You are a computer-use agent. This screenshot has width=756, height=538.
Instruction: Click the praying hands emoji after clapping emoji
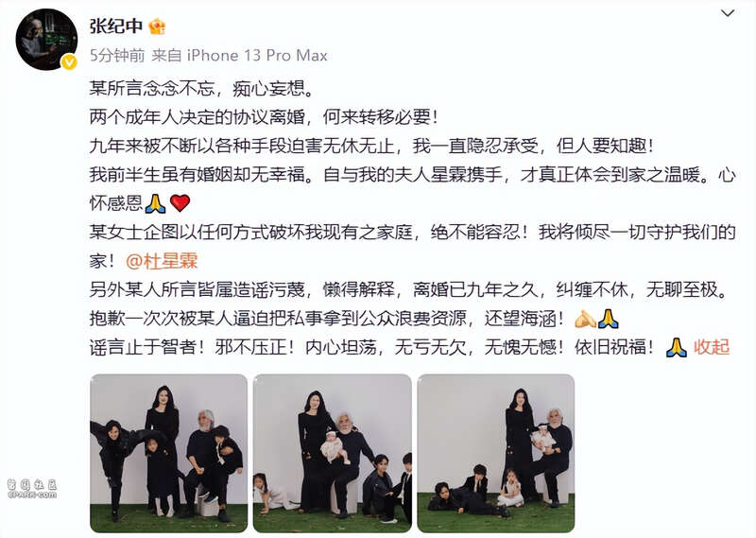(x=608, y=319)
